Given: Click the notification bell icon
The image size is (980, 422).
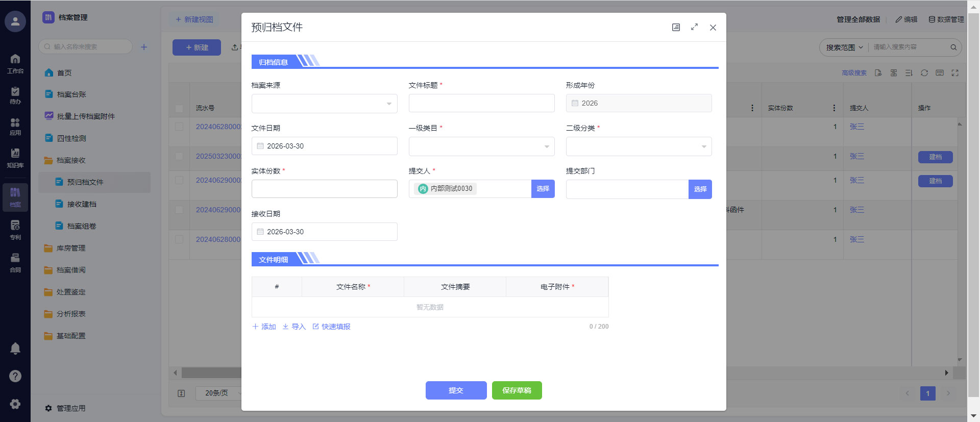Looking at the screenshot, I should (15, 348).
